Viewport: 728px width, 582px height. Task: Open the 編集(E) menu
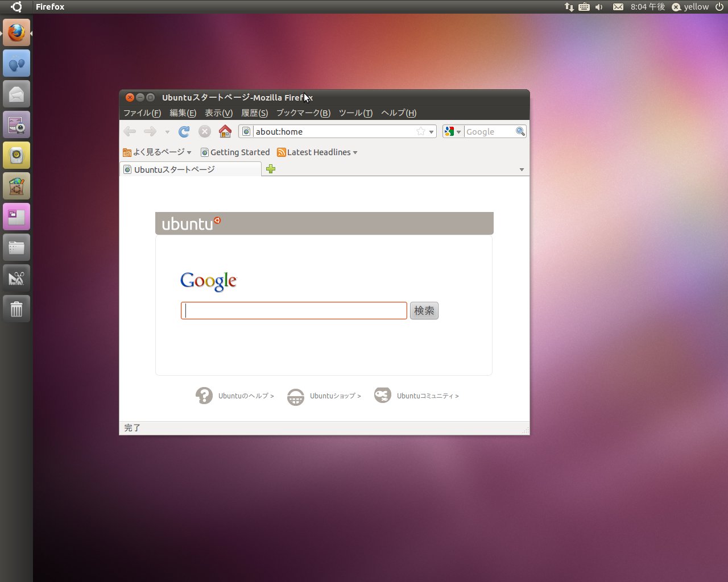[183, 113]
